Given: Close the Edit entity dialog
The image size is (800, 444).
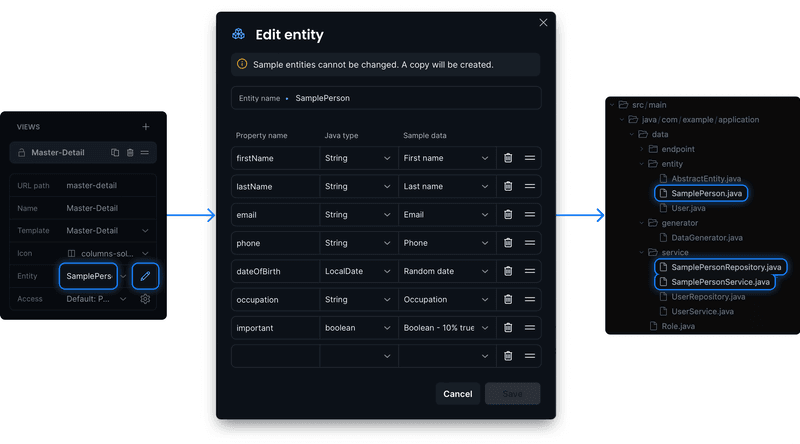Looking at the screenshot, I should (x=543, y=22).
